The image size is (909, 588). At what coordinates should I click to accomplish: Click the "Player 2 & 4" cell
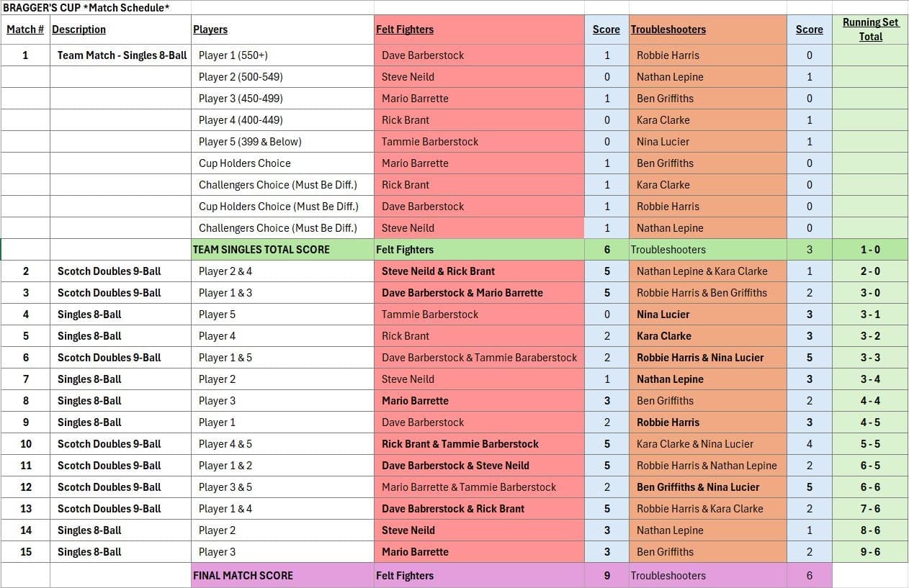(x=282, y=271)
